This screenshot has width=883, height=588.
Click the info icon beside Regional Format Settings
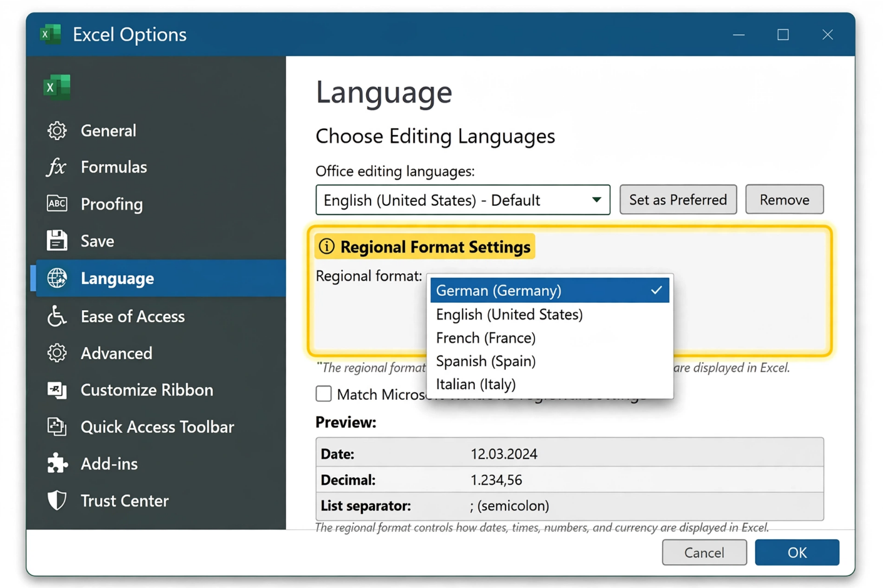(x=327, y=246)
